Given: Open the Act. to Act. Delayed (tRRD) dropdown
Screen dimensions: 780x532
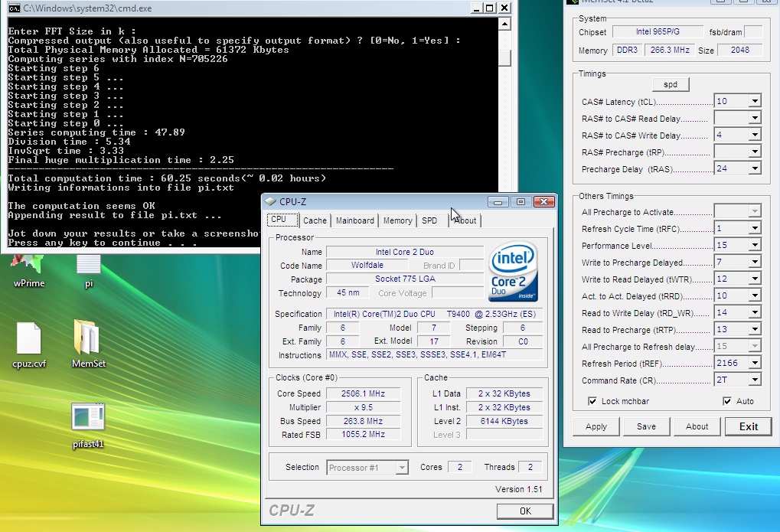Looking at the screenshot, I should [755, 296].
